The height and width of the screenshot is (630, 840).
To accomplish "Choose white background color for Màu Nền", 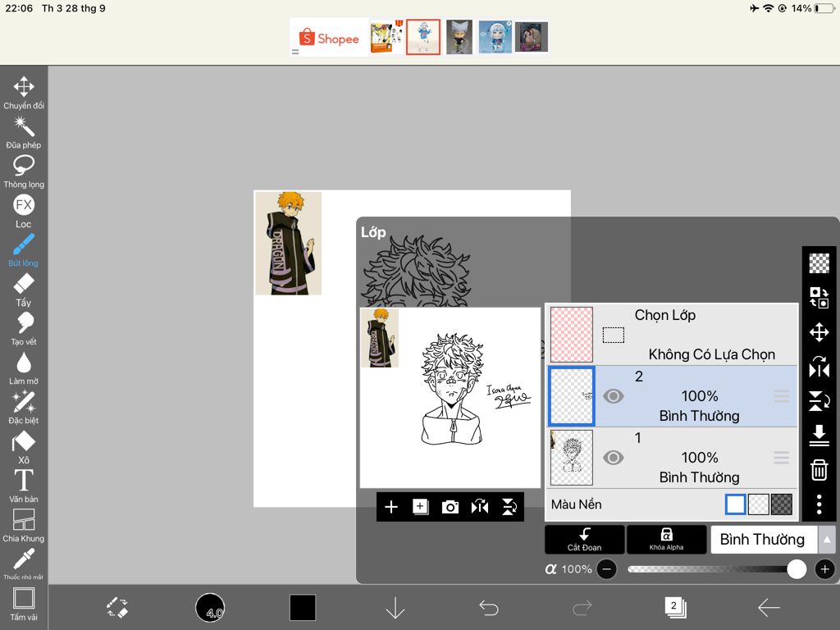I will 736,504.
